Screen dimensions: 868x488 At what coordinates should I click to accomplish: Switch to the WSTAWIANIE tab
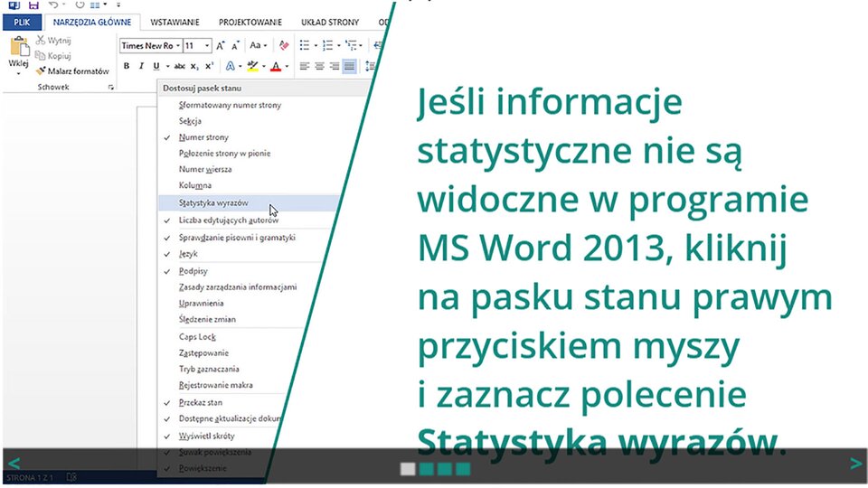click(175, 22)
